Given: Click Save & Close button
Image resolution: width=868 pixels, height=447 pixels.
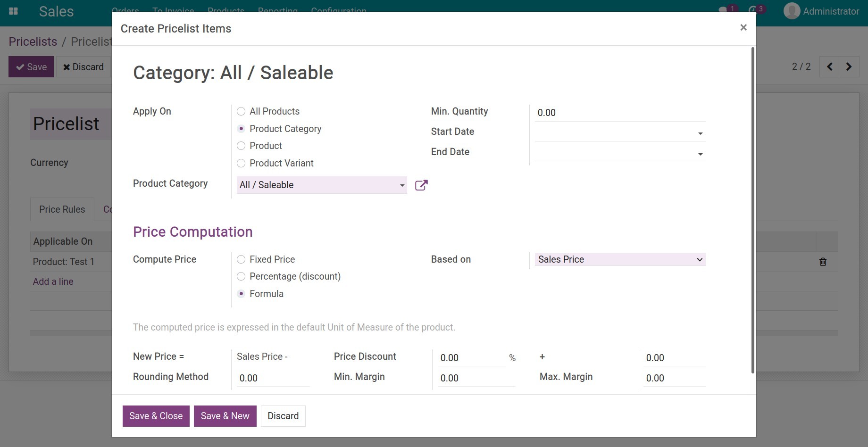Looking at the screenshot, I should click(156, 416).
